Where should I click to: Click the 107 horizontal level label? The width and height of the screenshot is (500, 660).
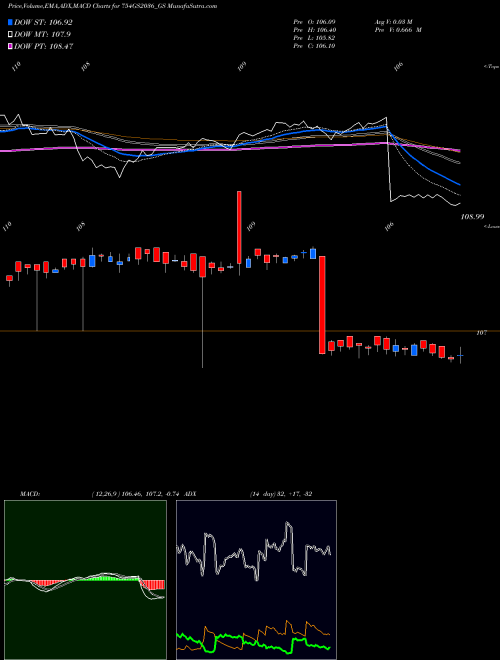click(481, 333)
